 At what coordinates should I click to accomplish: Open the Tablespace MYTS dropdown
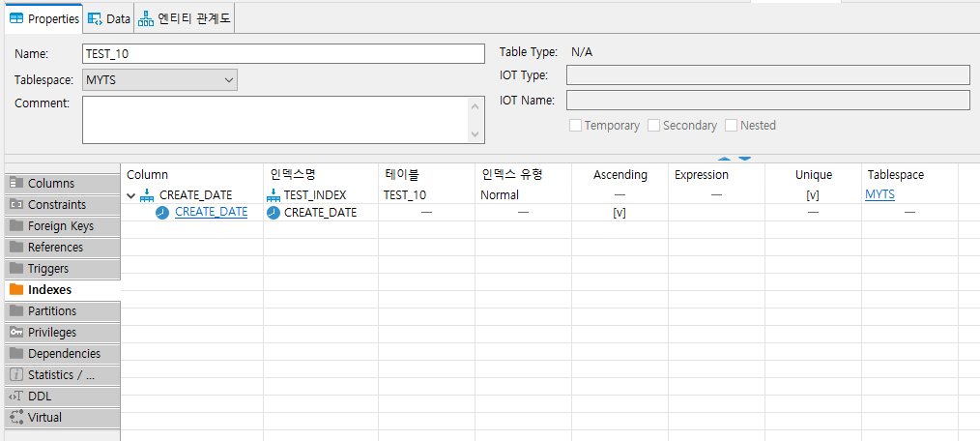(159, 80)
